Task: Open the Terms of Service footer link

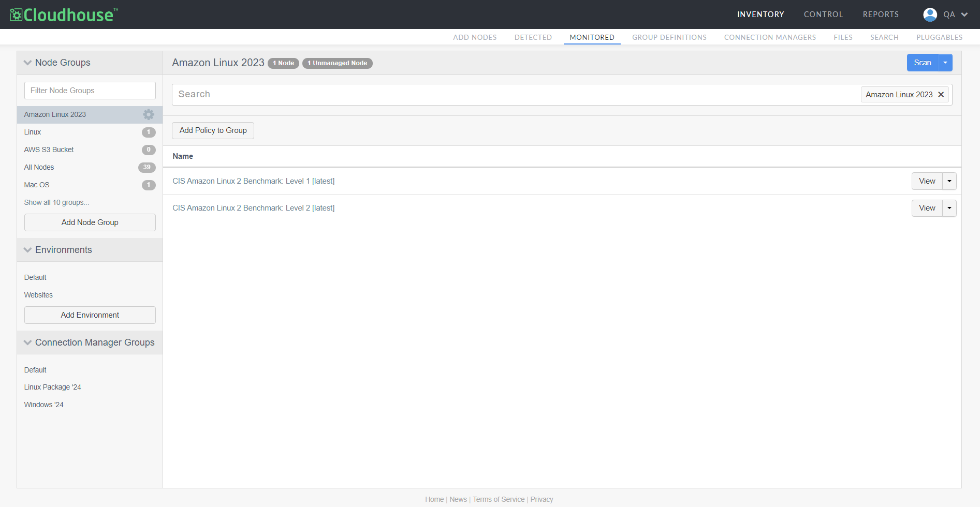Action: click(499, 499)
